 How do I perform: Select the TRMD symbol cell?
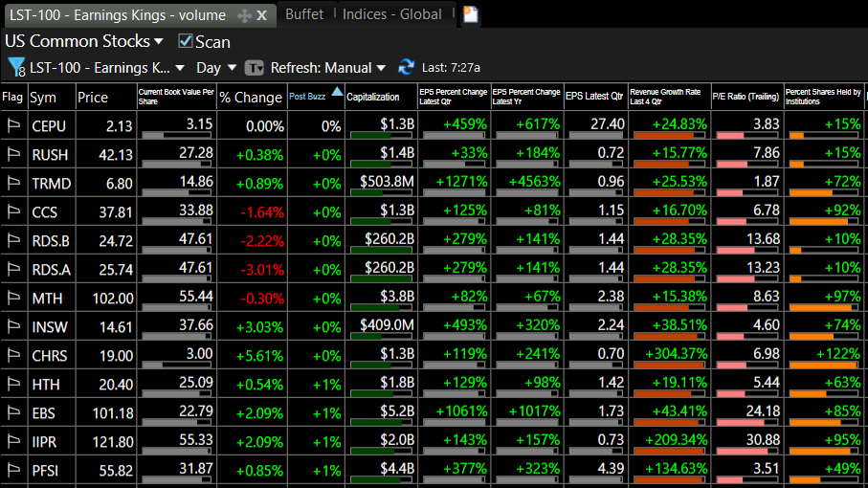pyautogui.click(x=51, y=184)
